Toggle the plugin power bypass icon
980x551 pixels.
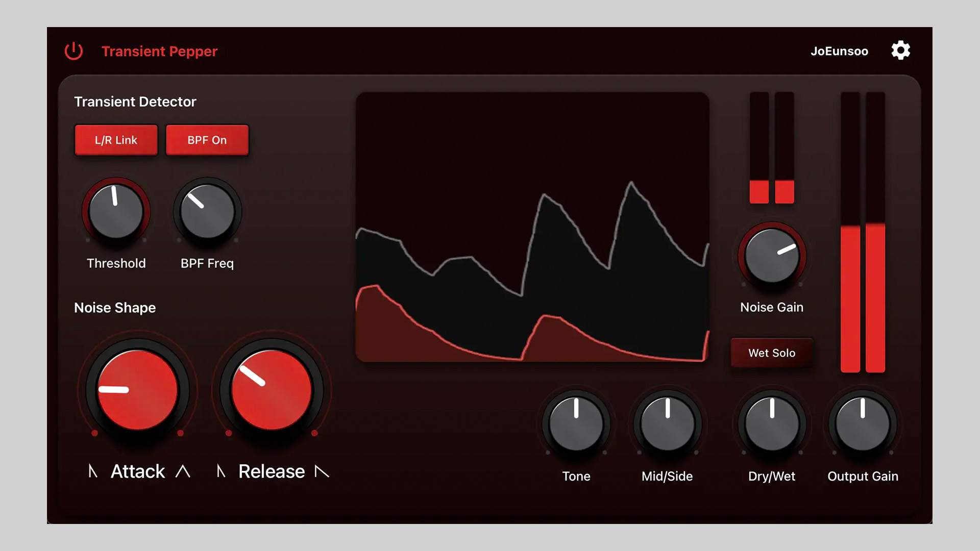pos(73,51)
